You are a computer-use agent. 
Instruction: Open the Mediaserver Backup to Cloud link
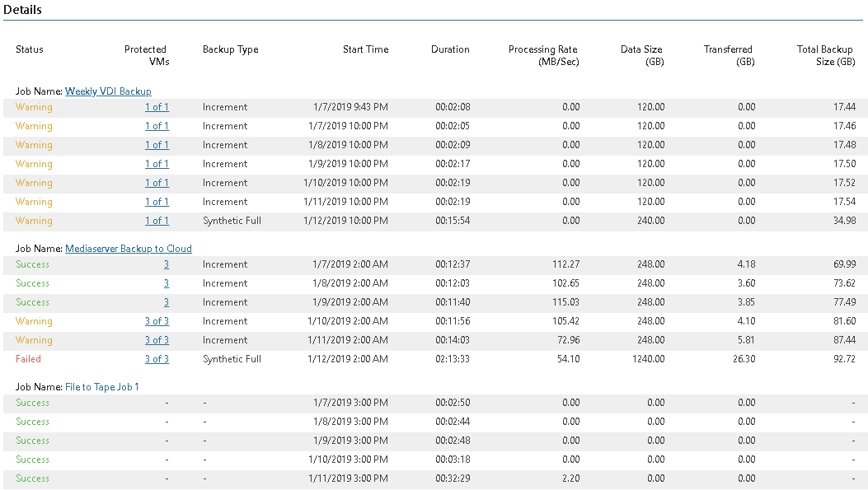pyautogui.click(x=129, y=249)
